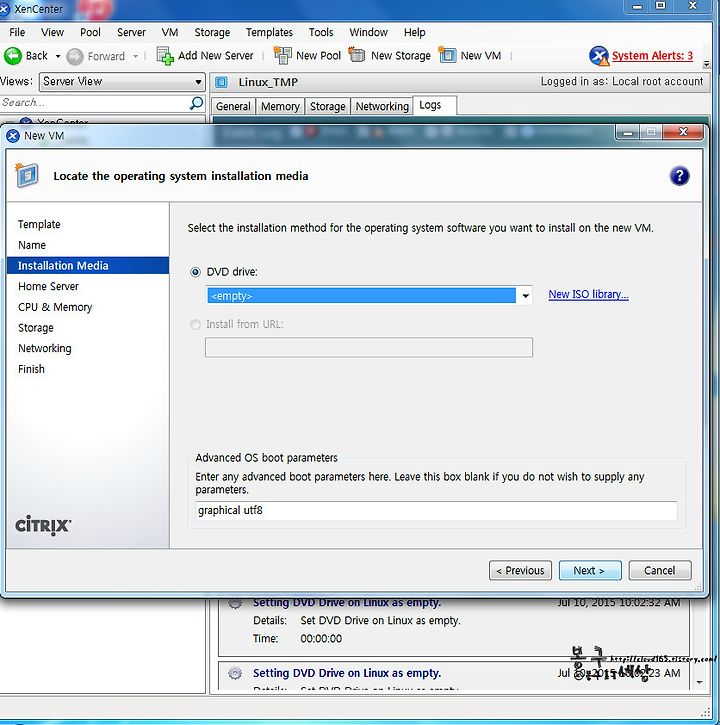Open the Tools menu
The image size is (720, 725).
coord(321,32)
